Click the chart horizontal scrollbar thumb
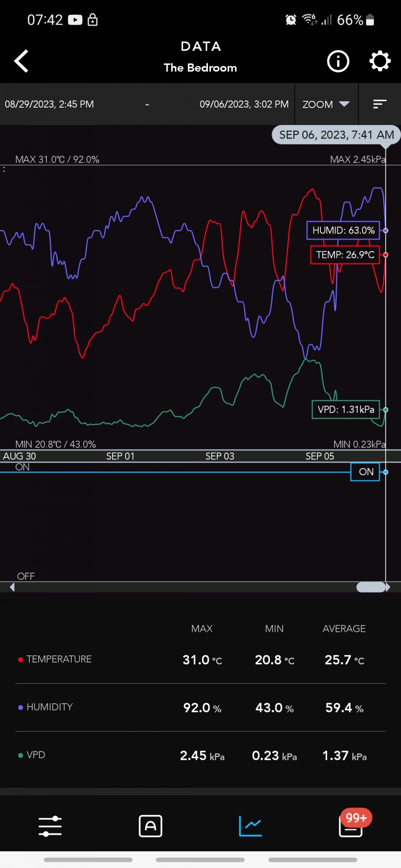 pos(371,587)
